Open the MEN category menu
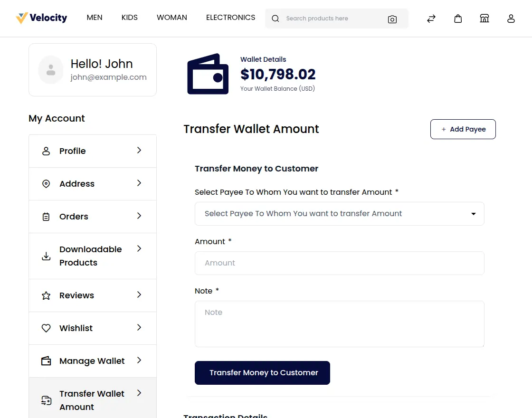 [x=95, y=18]
